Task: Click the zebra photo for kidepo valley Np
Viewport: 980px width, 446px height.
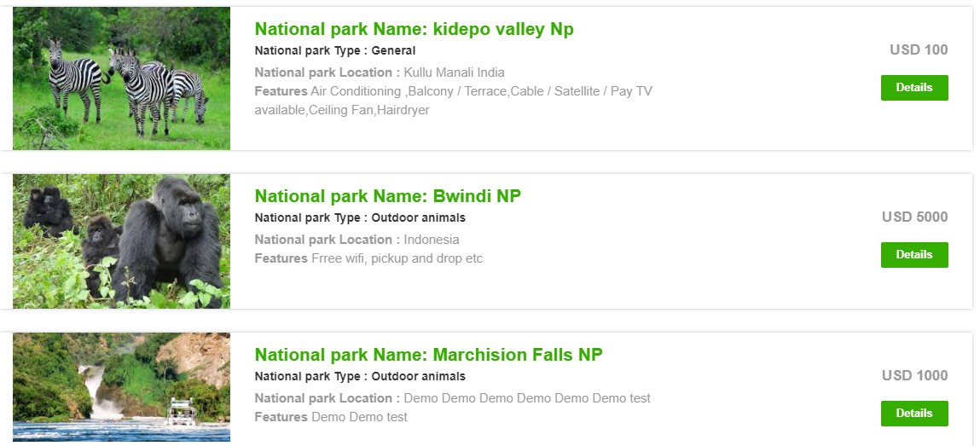Action: point(121,78)
